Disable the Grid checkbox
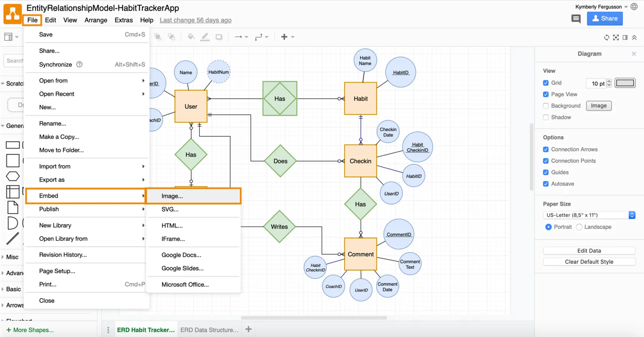This screenshot has height=337, width=644. [x=546, y=83]
